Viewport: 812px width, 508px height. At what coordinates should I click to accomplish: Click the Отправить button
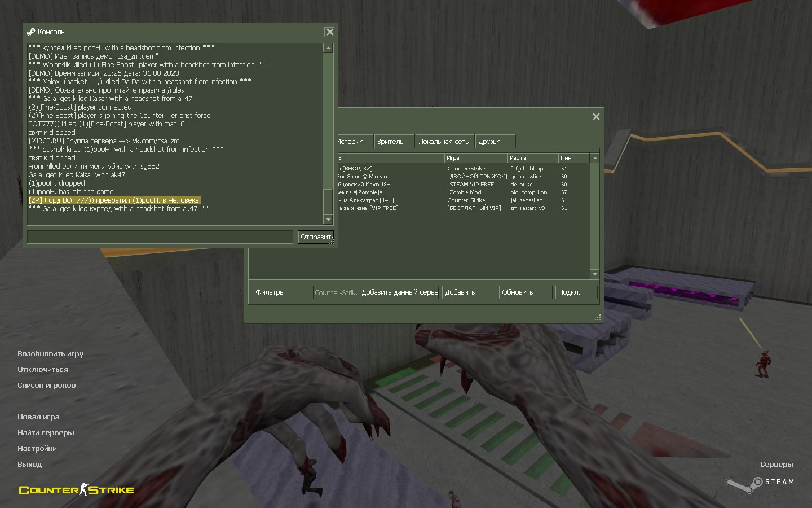(316, 237)
